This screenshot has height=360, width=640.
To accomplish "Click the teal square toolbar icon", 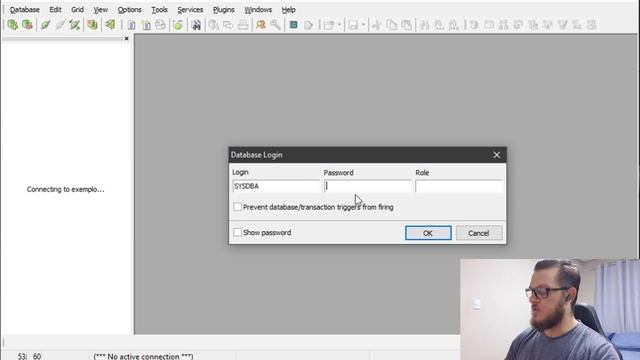I will point(293,25).
